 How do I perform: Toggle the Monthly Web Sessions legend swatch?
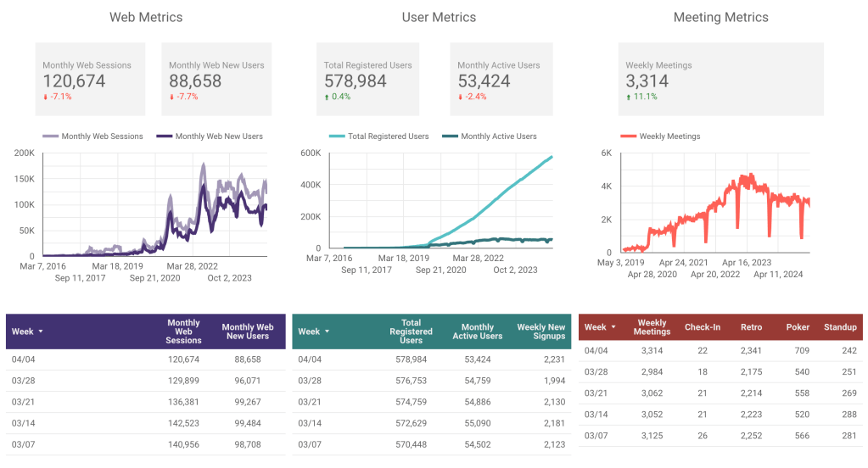click(x=50, y=136)
